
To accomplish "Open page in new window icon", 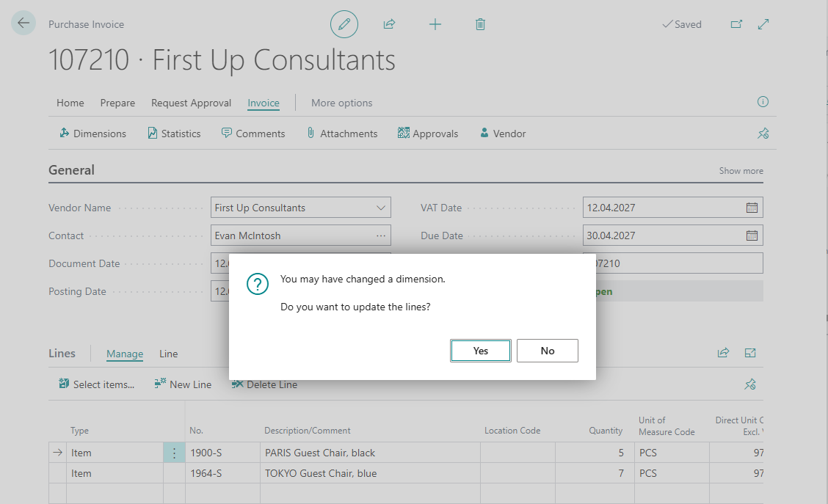I will click(x=736, y=24).
